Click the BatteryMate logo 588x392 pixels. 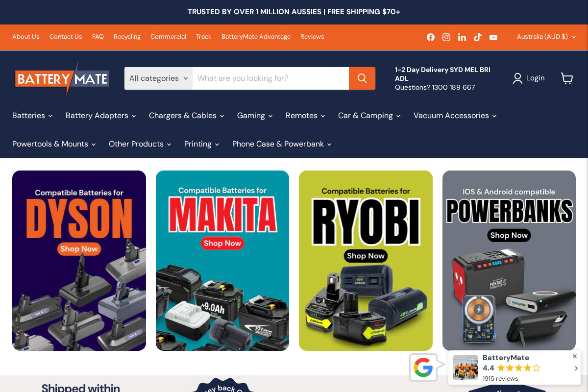pos(62,78)
